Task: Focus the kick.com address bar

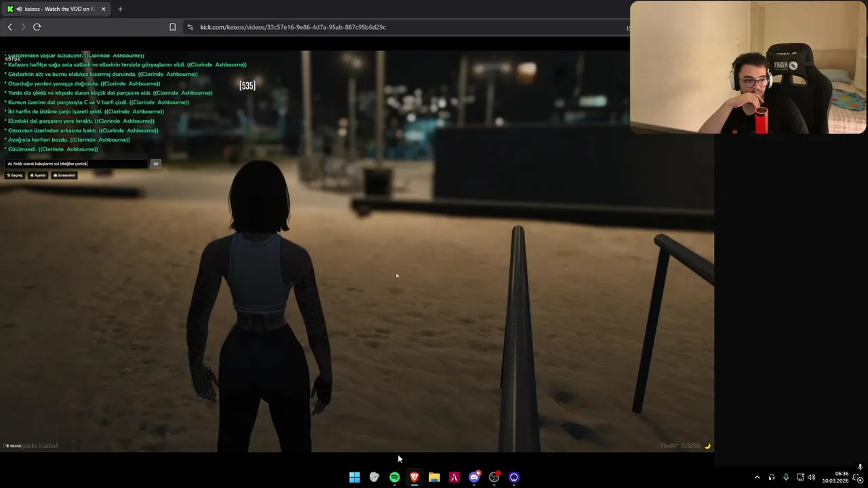Action: pyautogui.click(x=407, y=27)
